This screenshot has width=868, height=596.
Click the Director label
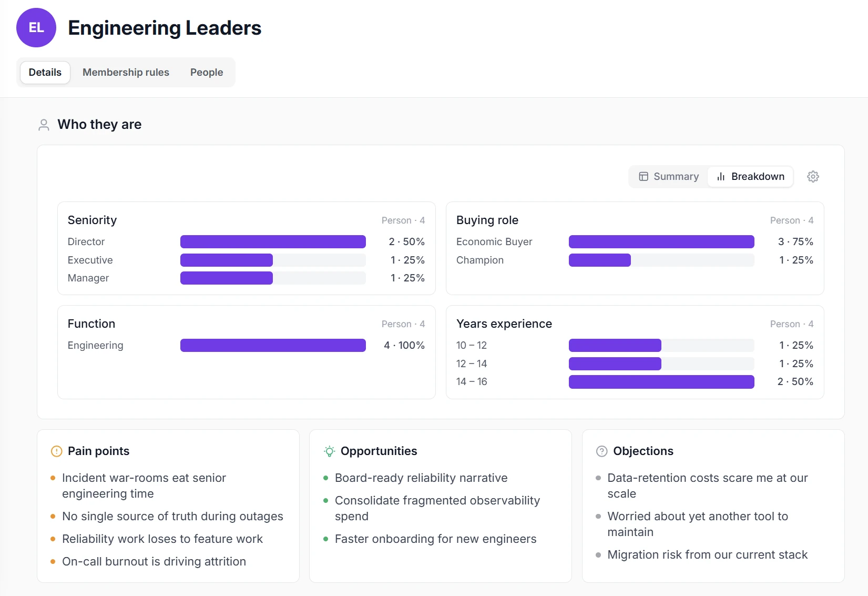pos(86,242)
